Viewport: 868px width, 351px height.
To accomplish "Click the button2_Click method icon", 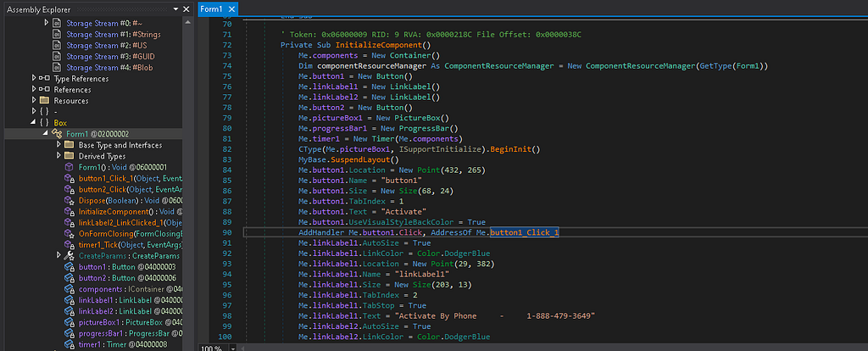I will click(x=69, y=189).
